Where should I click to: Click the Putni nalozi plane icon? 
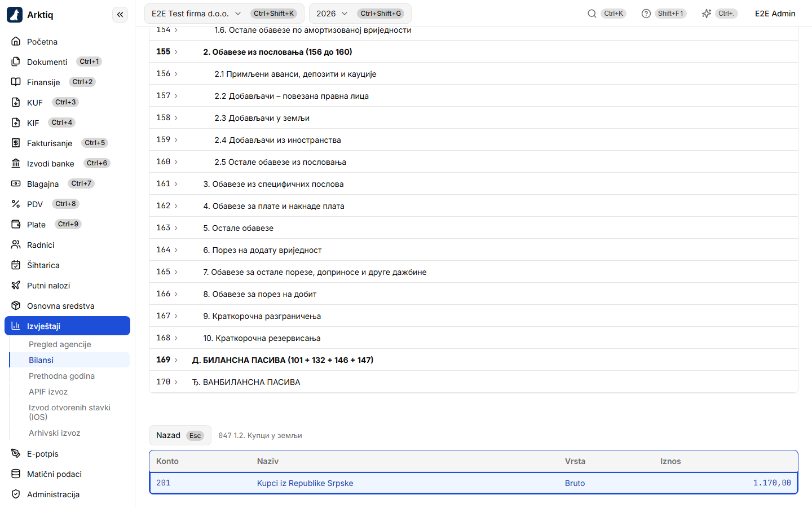click(x=16, y=286)
